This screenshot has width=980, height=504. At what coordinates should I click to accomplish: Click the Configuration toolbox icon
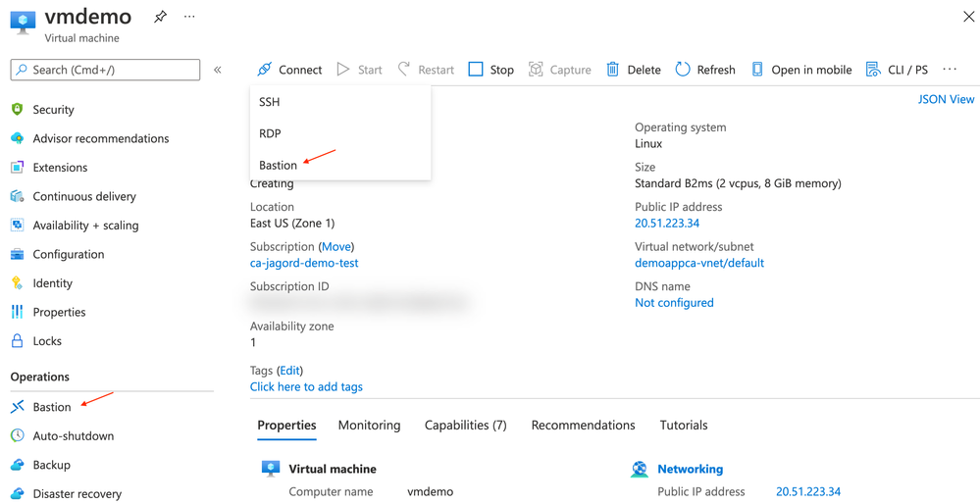pyautogui.click(x=18, y=254)
